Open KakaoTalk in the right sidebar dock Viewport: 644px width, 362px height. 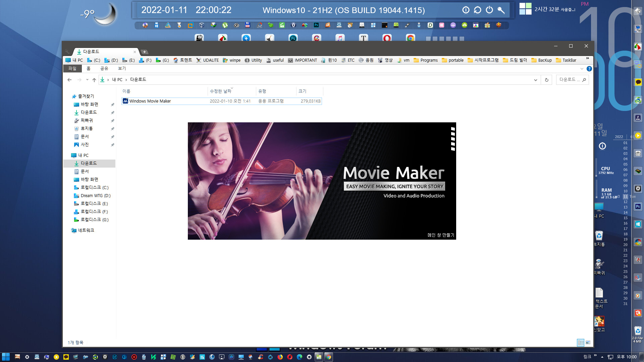coord(638,82)
